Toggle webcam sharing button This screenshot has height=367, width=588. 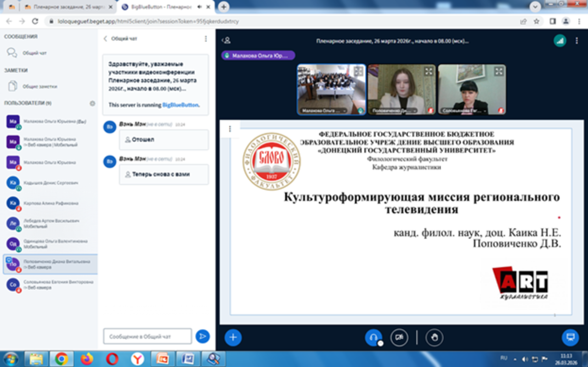point(399,338)
